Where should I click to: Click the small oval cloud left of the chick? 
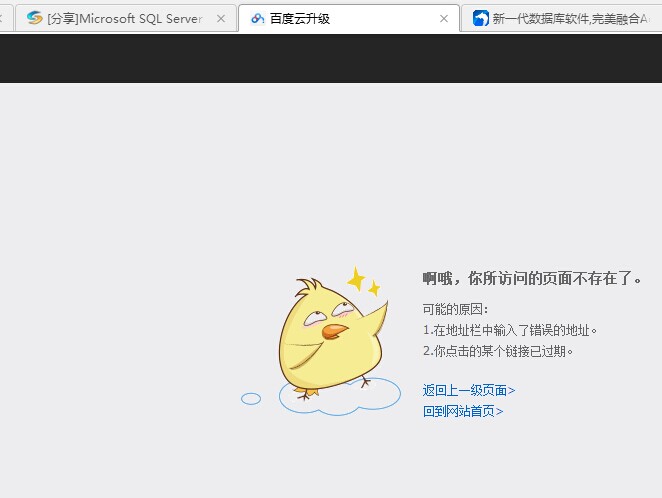coord(251,399)
